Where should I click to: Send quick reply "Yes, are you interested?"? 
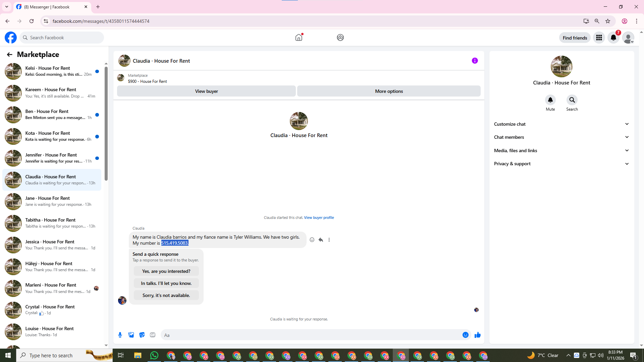166,271
